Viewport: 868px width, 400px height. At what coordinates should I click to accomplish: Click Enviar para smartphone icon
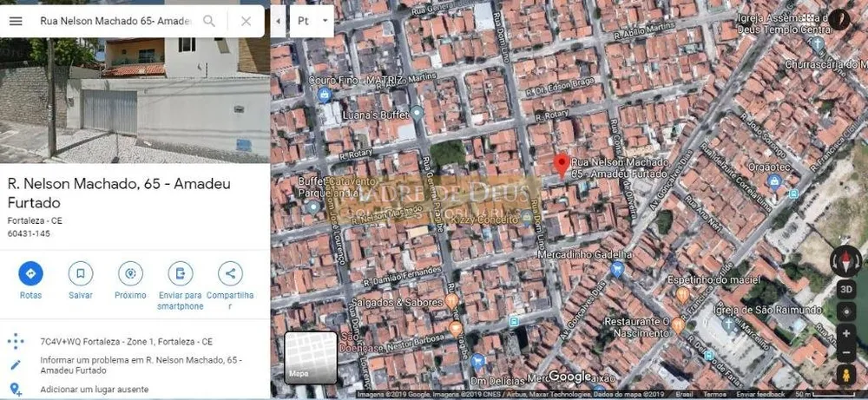(x=181, y=273)
